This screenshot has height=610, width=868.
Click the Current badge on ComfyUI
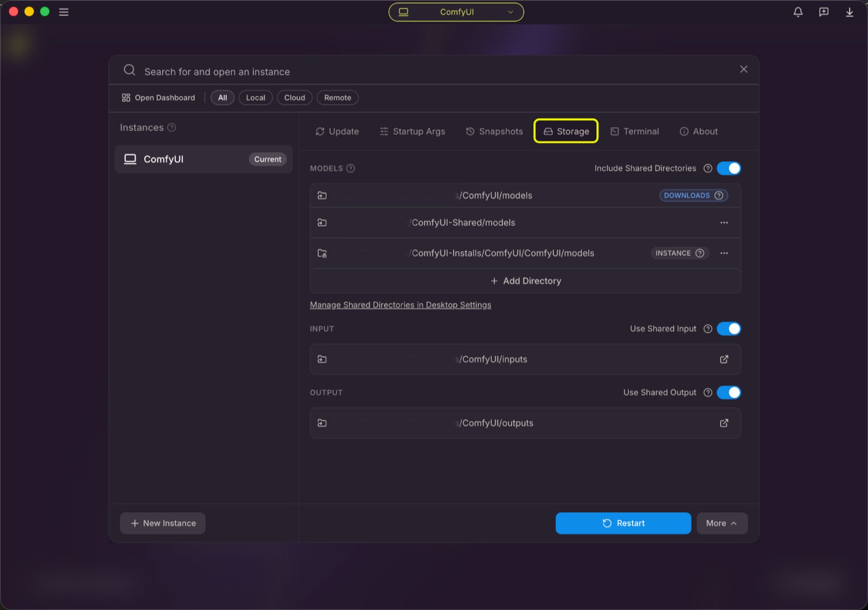[267, 159]
